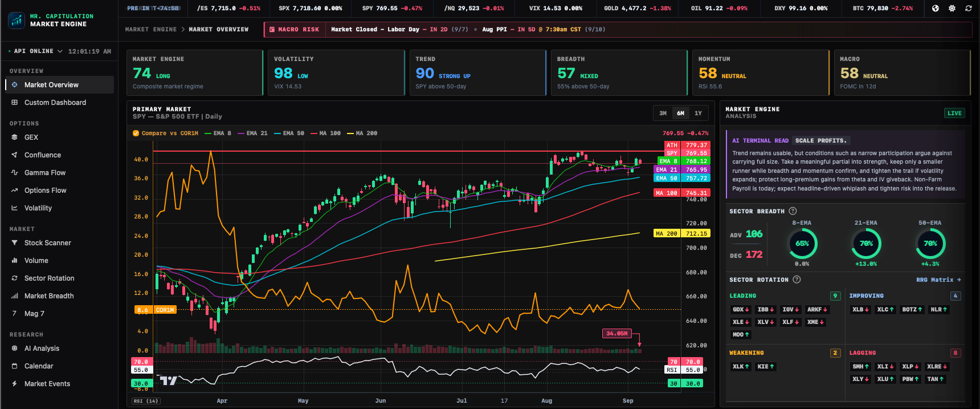Image resolution: width=980 pixels, height=409 pixels.
Task: Open GEX layers icon
Action: (x=14, y=137)
